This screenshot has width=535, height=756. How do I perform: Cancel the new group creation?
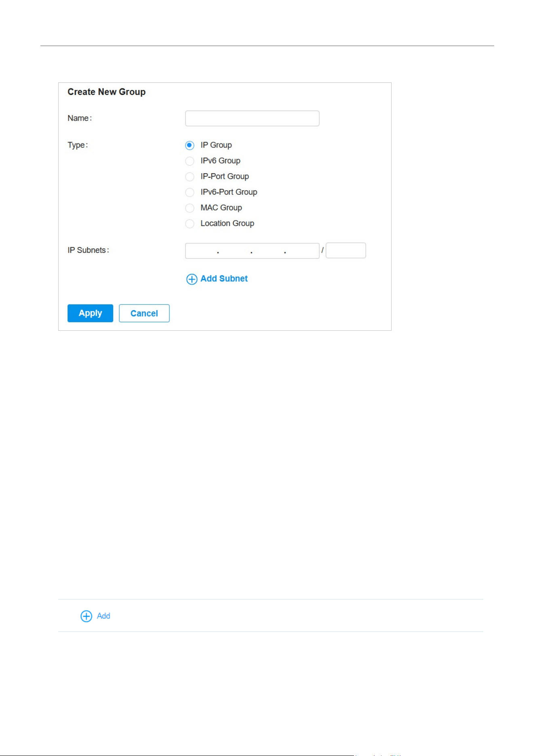click(144, 313)
